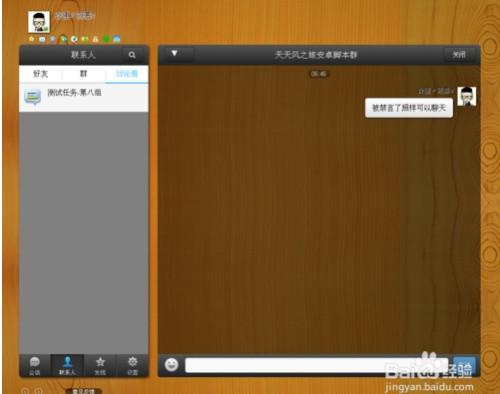Switch to the 群 groups tab

coord(84,74)
